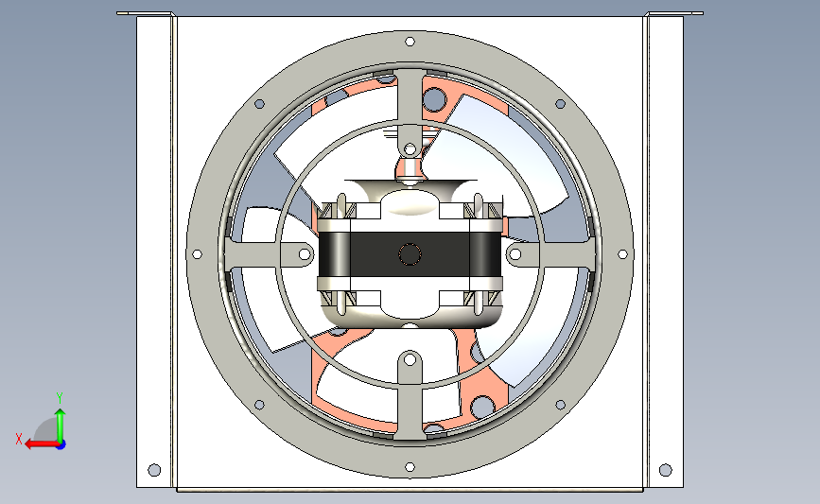This screenshot has width=820, height=504.
Task: Select the lower motor bracket arm hole
Action: [410, 359]
